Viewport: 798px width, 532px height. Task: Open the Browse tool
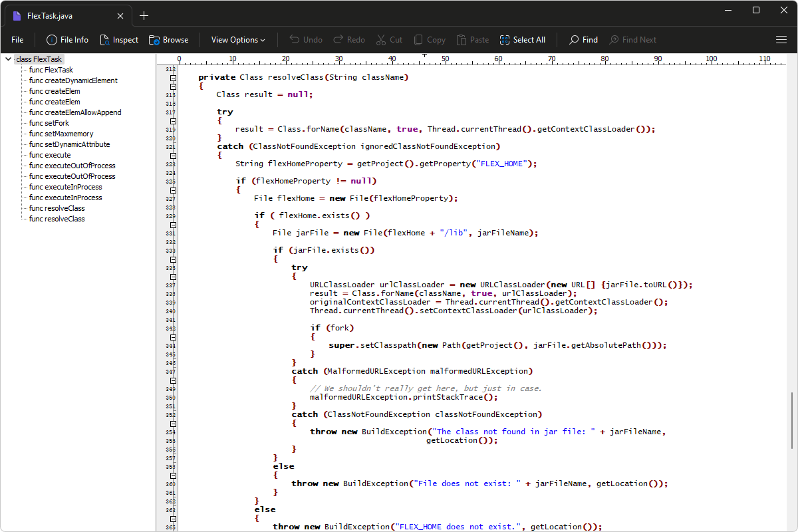point(168,39)
